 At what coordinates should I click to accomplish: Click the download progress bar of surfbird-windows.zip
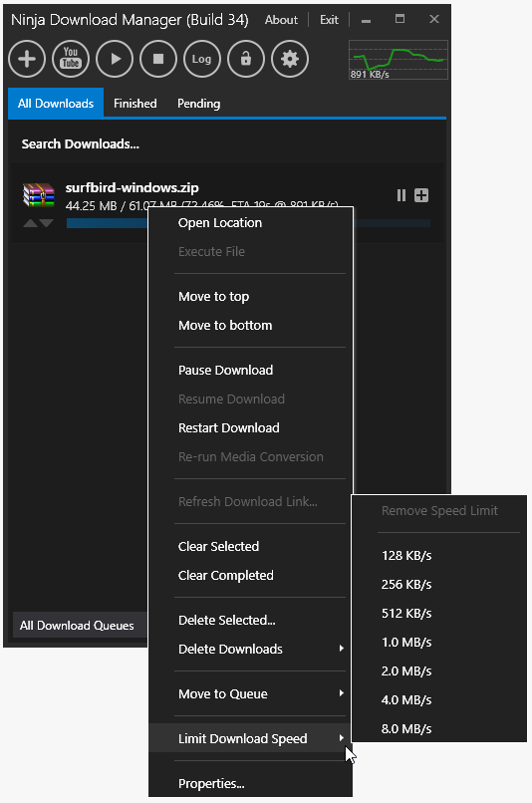click(248, 223)
